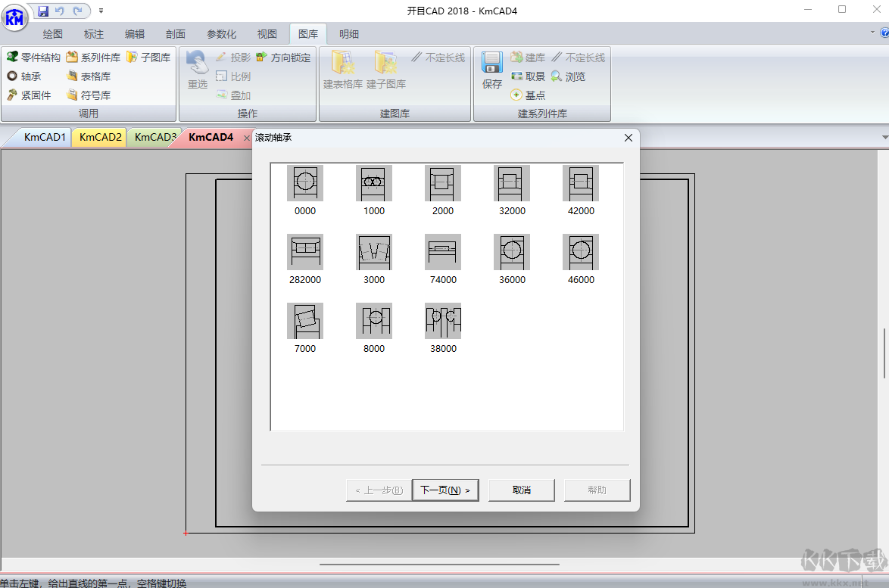The width and height of the screenshot is (889, 588).
Task: Select the 7000 bearing thumbnail
Action: (305, 321)
